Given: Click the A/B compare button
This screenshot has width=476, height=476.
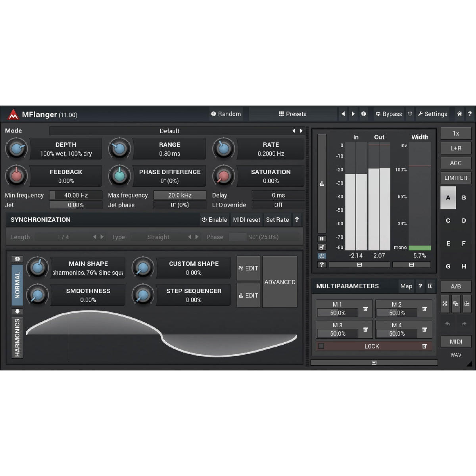Looking at the screenshot, I should [x=456, y=286].
